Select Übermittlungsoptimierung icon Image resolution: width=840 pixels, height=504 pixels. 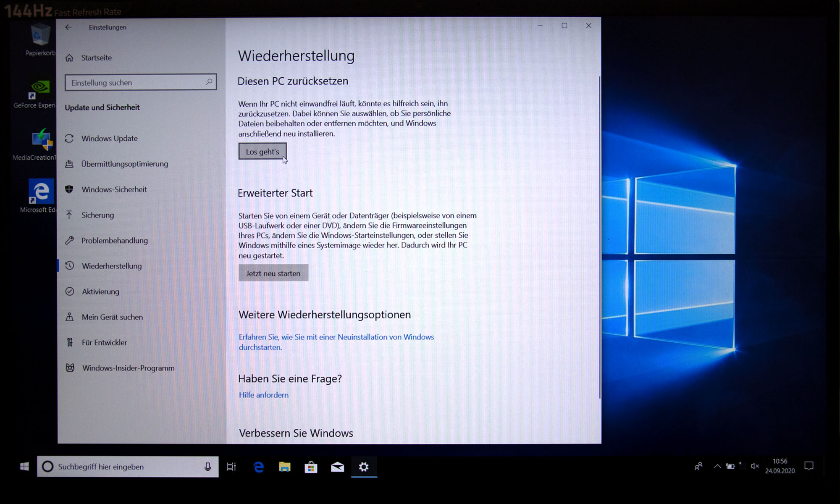coord(69,164)
